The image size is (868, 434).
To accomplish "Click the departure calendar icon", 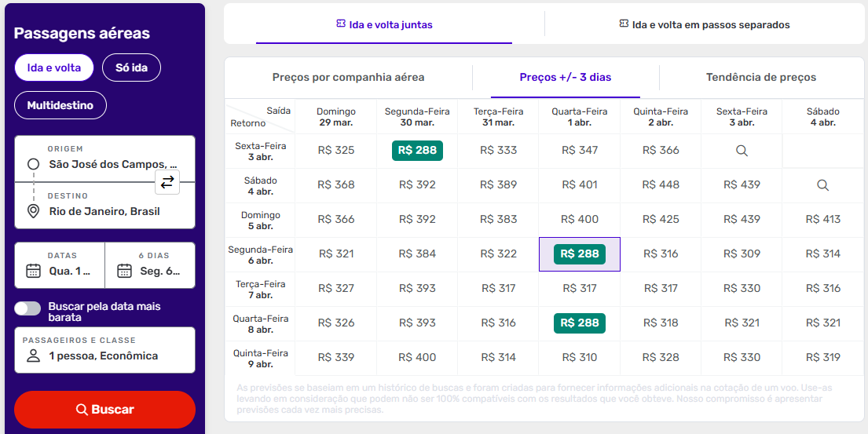I will point(33,271).
